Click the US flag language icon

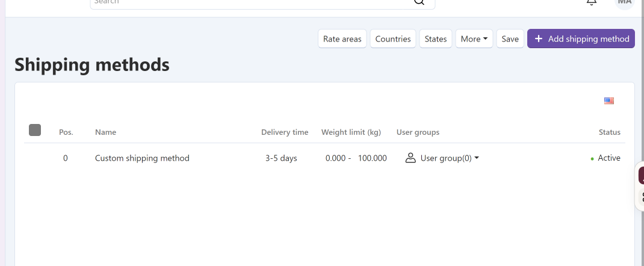608,101
